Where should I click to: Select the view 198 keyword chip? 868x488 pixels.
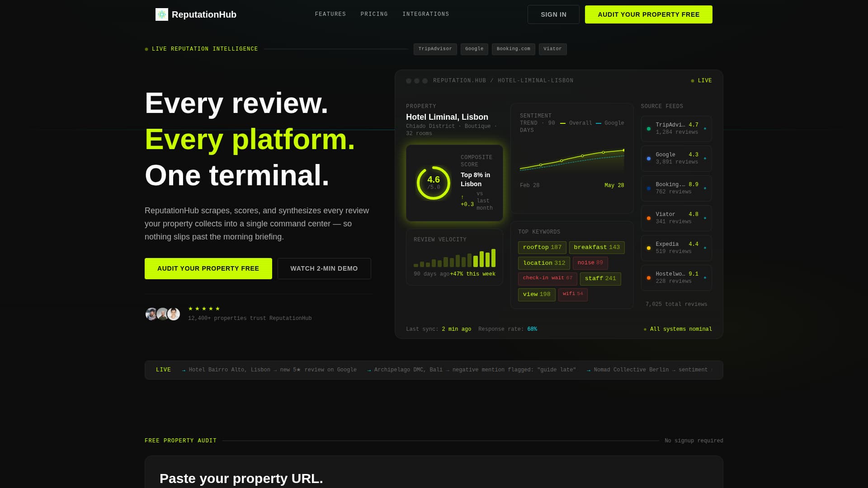(x=537, y=295)
